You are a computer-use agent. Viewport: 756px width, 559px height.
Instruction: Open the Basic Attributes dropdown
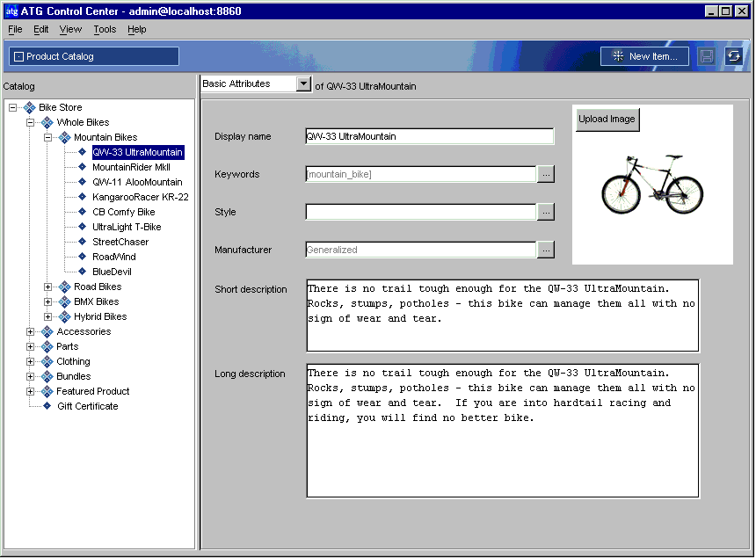(303, 83)
